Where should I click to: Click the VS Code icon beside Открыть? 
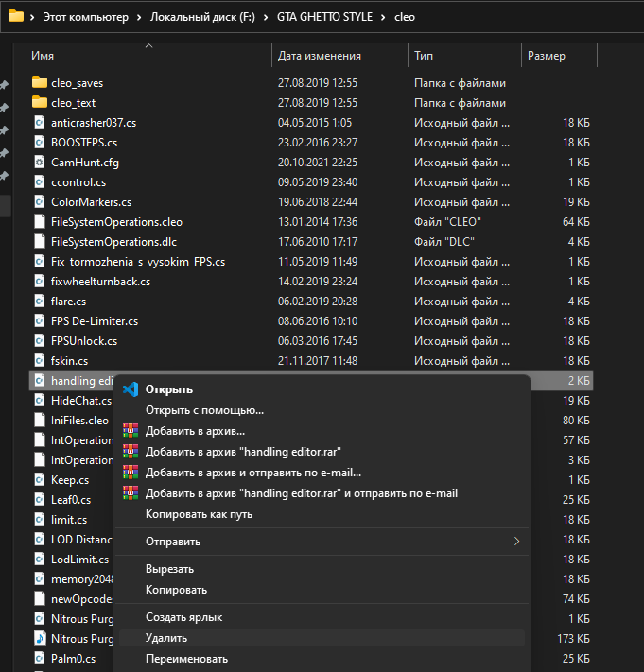tap(131, 389)
